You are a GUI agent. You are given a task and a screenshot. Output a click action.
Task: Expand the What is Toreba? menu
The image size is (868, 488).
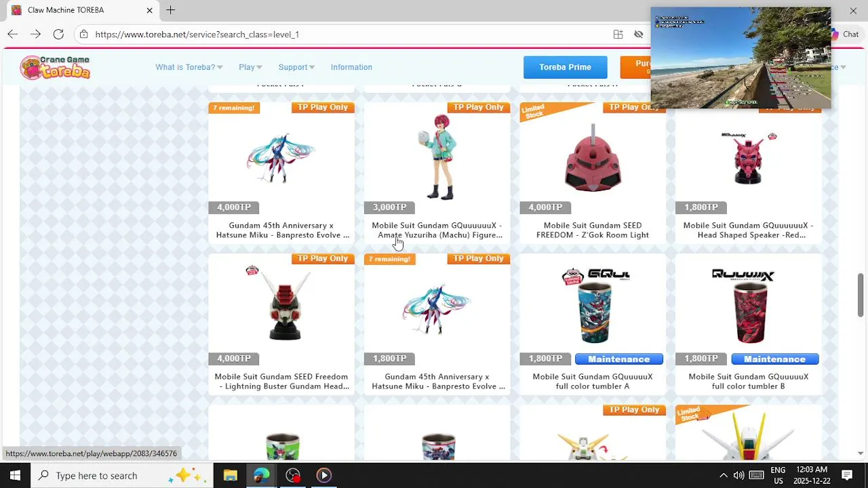coord(189,67)
